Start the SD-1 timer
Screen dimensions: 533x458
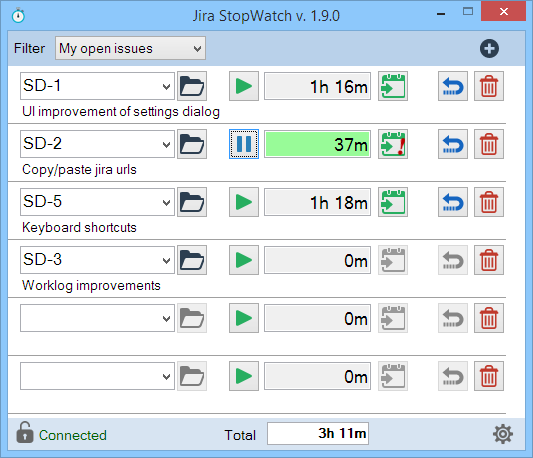coord(244,86)
